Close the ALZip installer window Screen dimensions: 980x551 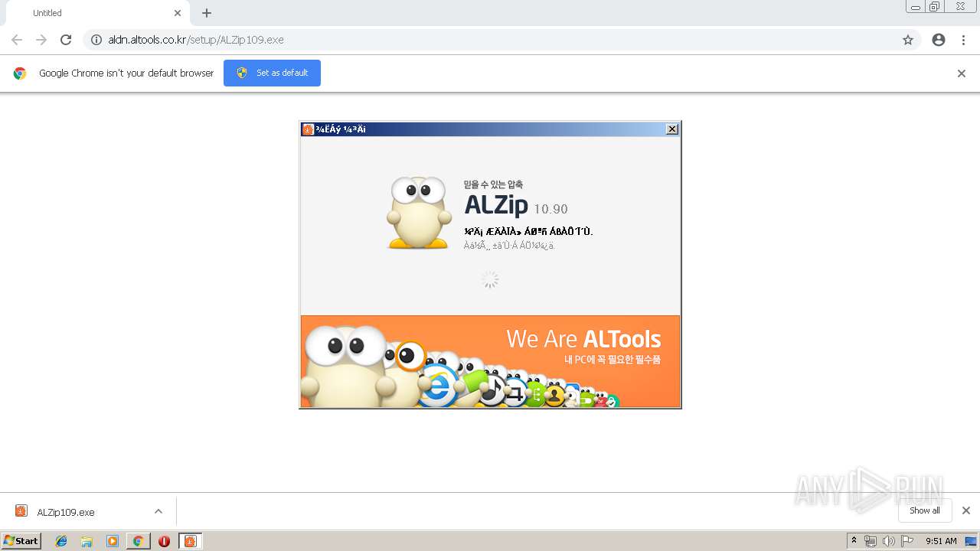[672, 129]
